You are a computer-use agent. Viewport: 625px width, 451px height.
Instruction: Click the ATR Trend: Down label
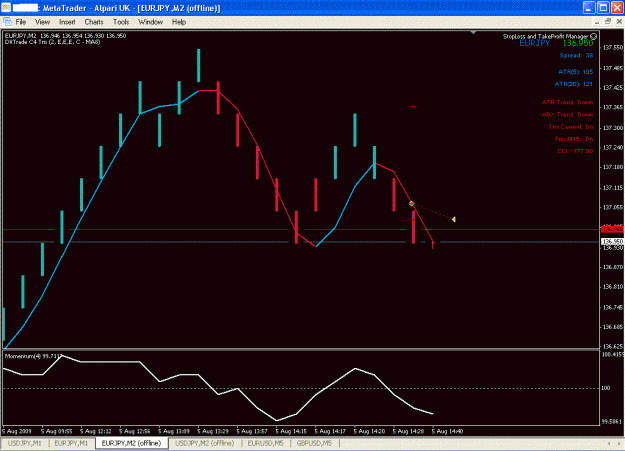(567, 102)
